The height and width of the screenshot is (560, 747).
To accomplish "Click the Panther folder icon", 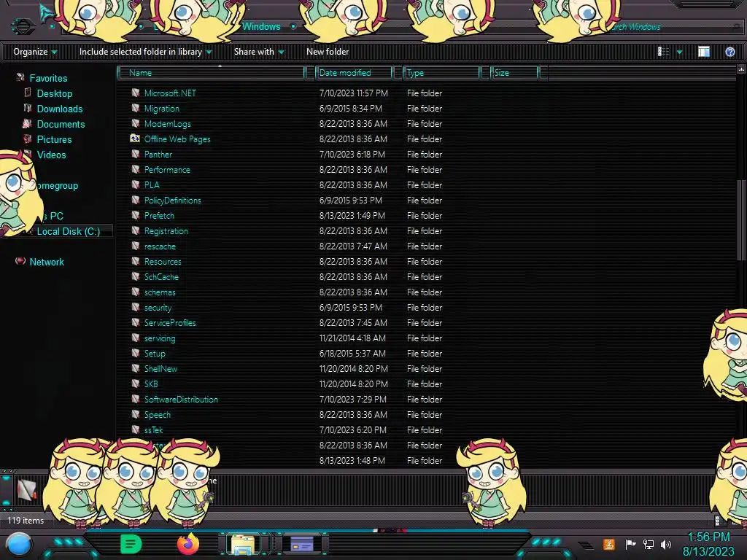I will point(136,154).
